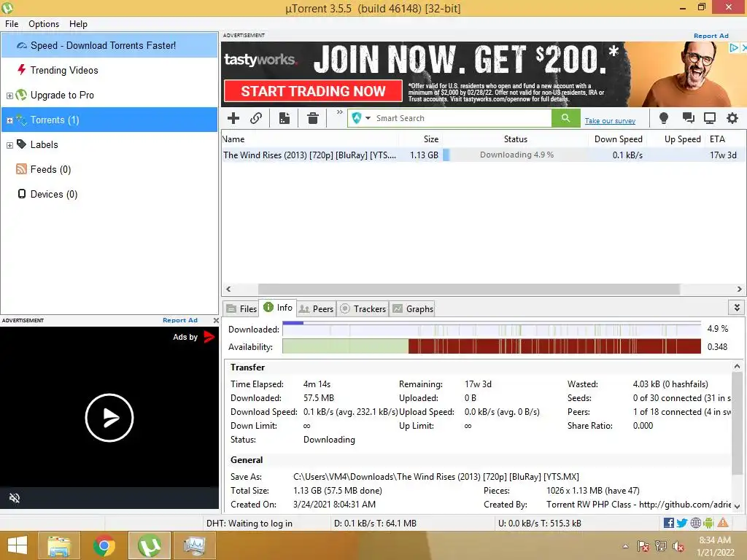The height and width of the screenshot is (560, 747).
Task: Select Labels in sidebar
Action: pos(44,145)
